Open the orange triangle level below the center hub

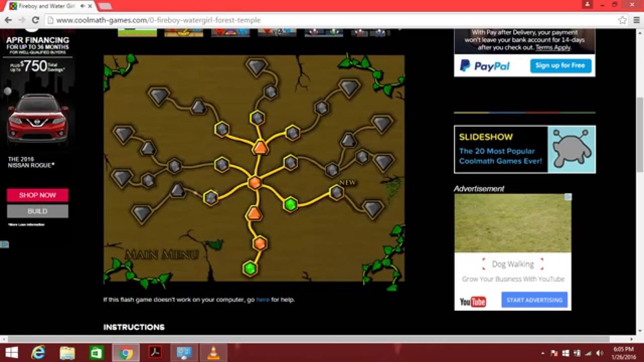point(254,213)
